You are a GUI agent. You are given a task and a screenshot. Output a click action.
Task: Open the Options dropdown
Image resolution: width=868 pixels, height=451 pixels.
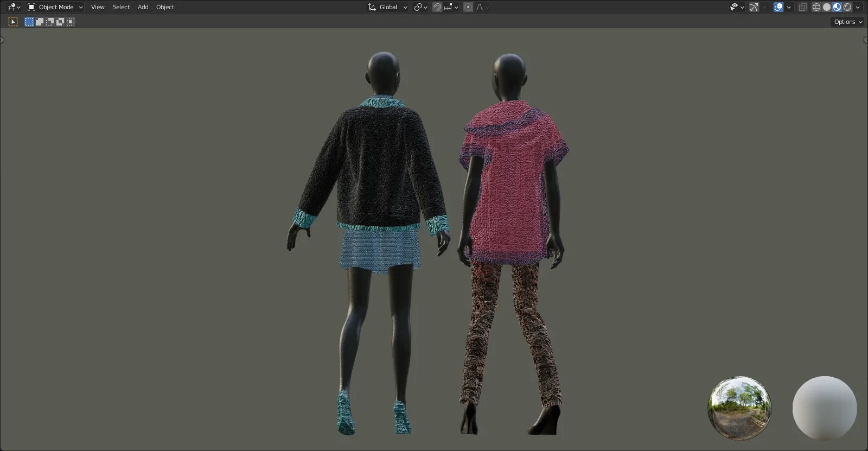coord(847,22)
